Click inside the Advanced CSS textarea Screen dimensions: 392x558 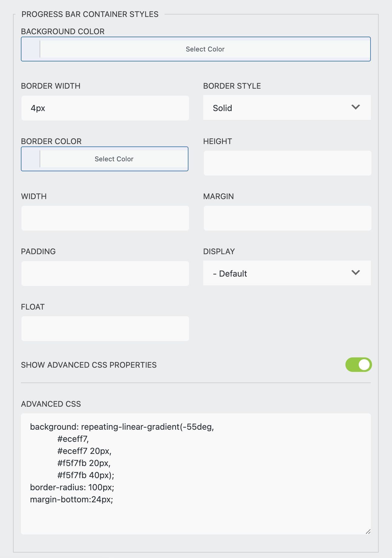pos(196,474)
